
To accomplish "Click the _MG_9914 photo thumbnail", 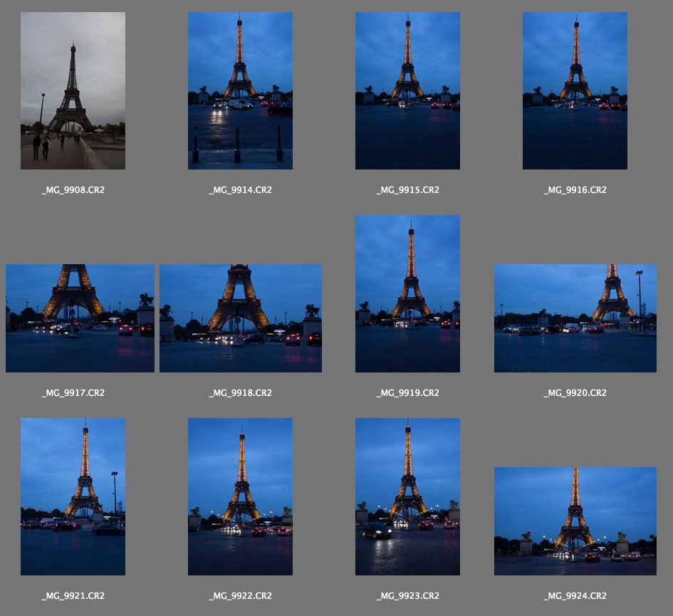I will point(240,90).
